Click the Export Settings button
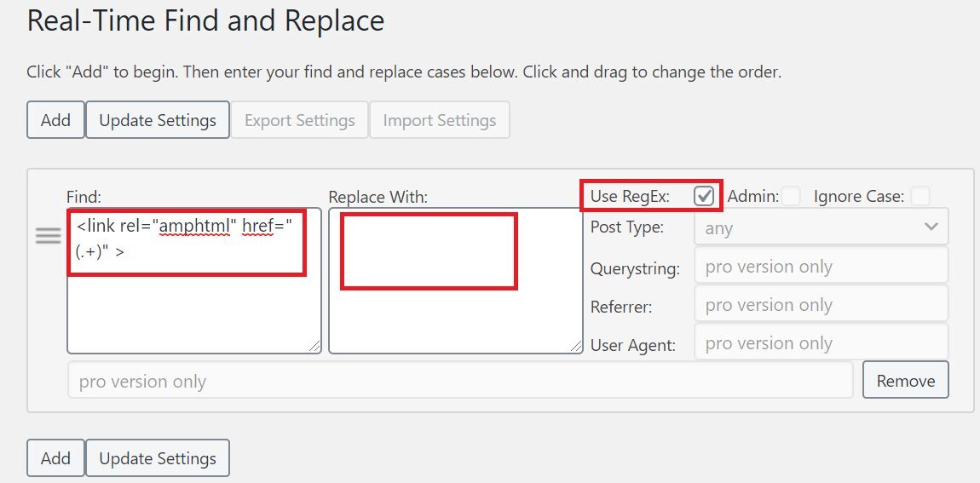The height and width of the screenshot is (483, 980). pos(299,120)
